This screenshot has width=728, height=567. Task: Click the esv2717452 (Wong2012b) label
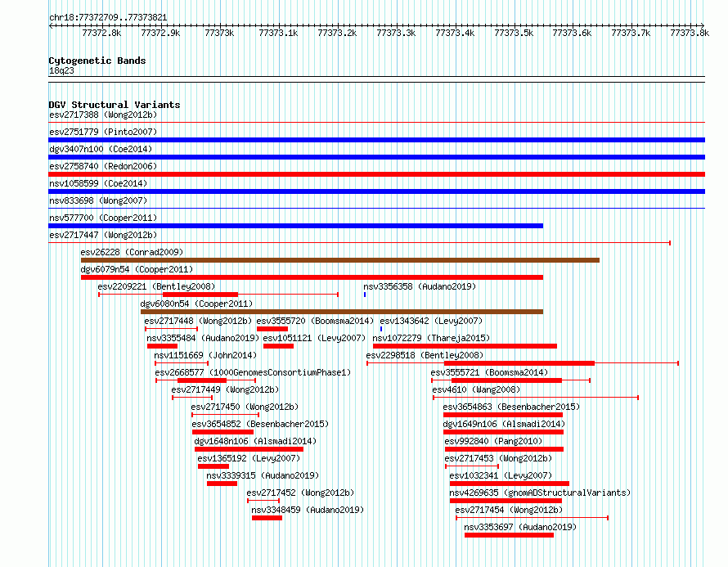pos(300,493)
